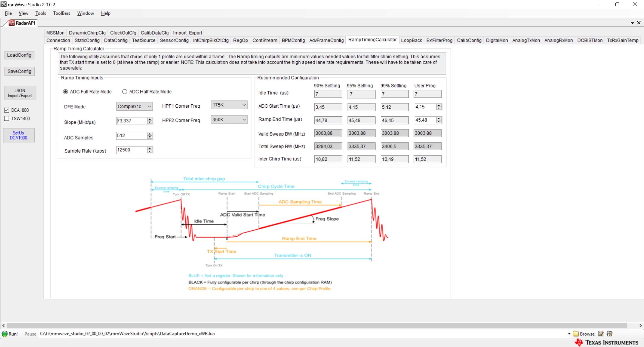
Task: Click the Slope (MHz/µs) input field
Action: 132,121
